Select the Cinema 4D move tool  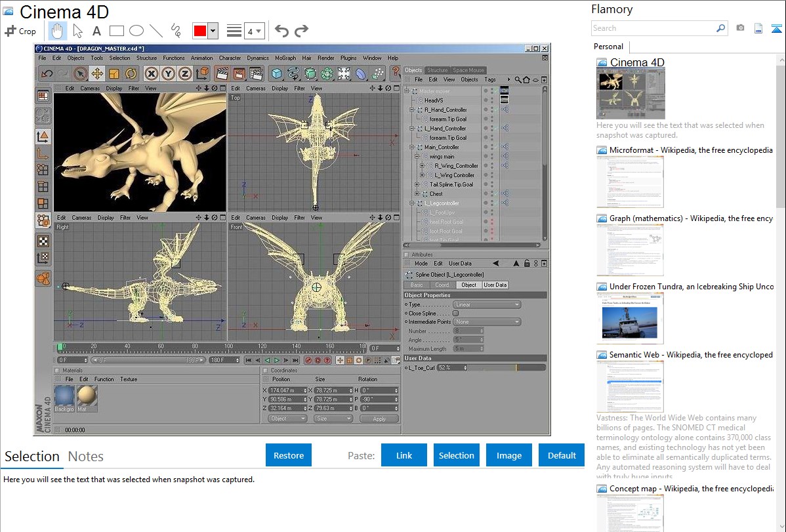click(x=97, y=73)
